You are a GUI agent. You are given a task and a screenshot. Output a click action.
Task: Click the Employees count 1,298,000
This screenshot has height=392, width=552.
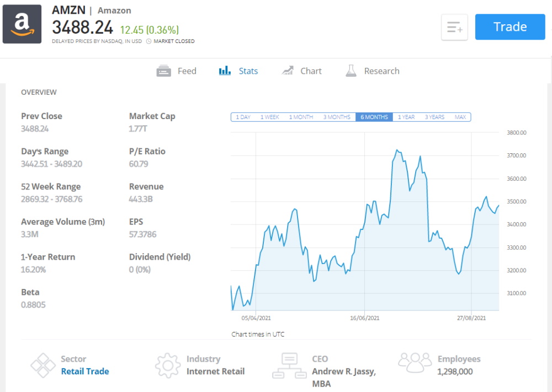455,372
